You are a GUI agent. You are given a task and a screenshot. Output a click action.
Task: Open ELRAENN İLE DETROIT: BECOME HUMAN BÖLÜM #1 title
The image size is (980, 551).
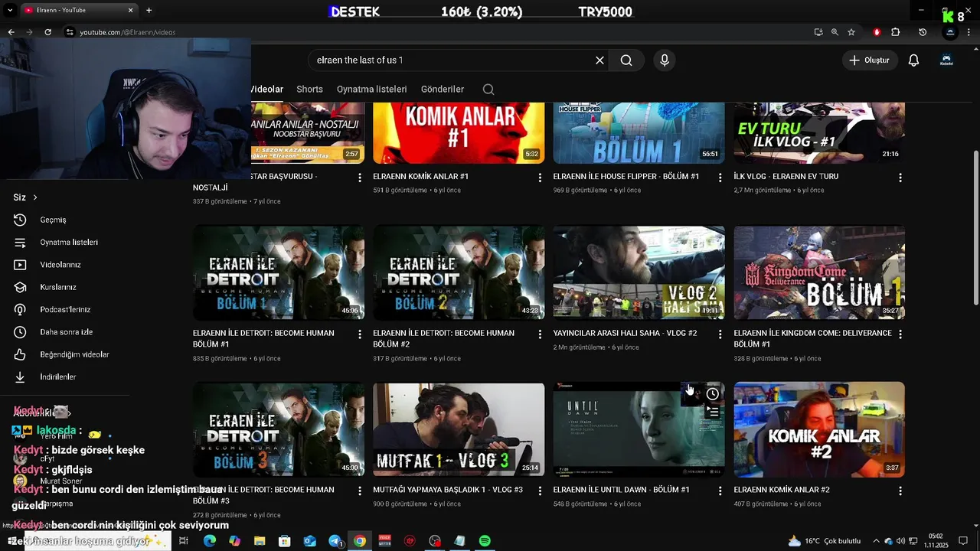[263, 339]
